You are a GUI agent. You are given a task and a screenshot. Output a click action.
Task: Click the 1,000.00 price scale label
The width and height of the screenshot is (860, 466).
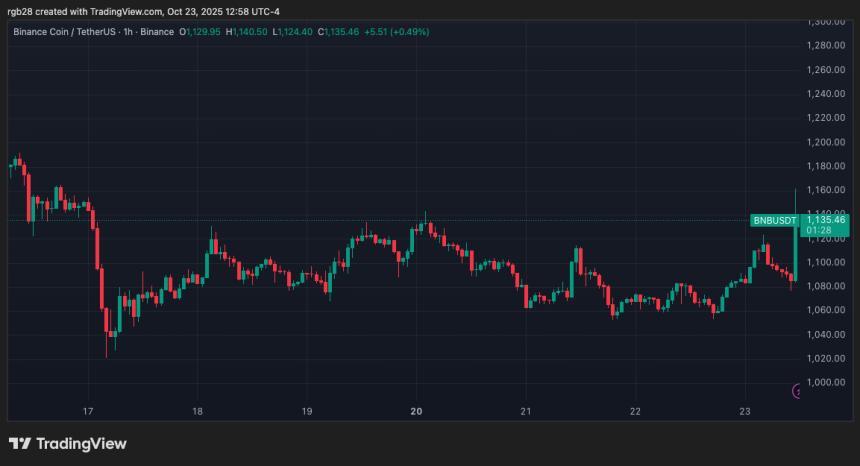(x=825, y=382)
